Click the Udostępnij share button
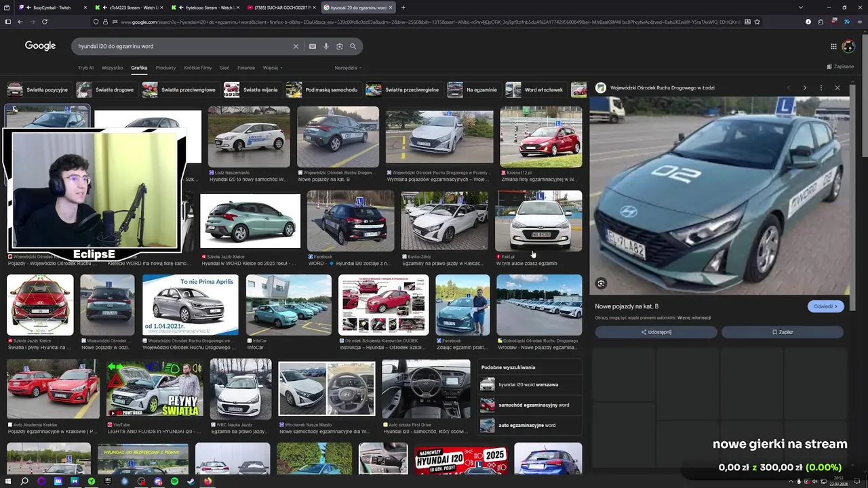This screenshot has width=868, height=488. click(656, 332)
